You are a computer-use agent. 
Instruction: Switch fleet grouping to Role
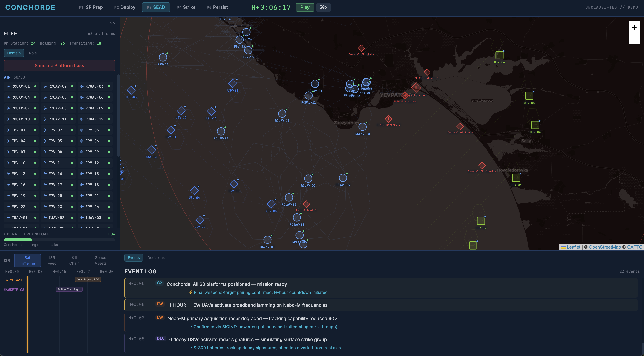click(x=33, y=53)
